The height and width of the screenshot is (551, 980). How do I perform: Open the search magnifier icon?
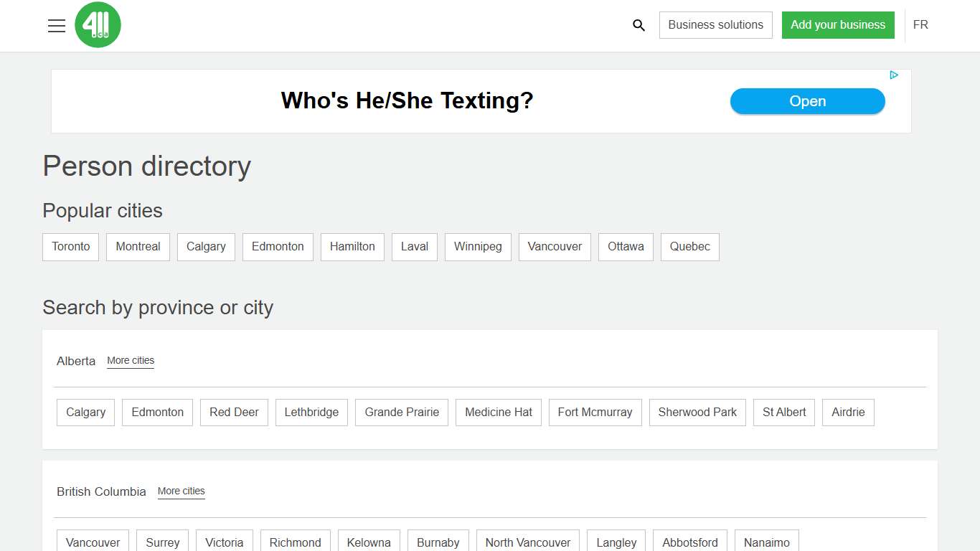pyautogui.click(x=639, y=25)
